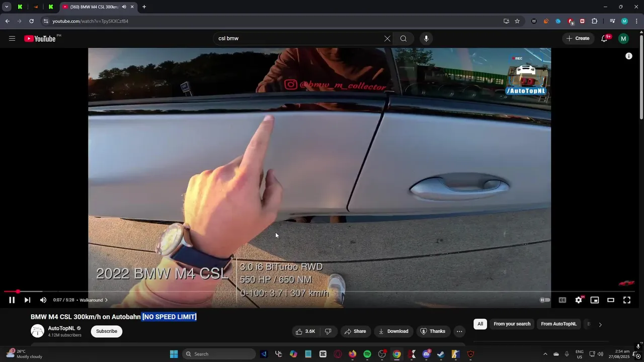This screenshot has width=644, height=362.
Task: Skip to the next video
Action: tap(27, 300)
